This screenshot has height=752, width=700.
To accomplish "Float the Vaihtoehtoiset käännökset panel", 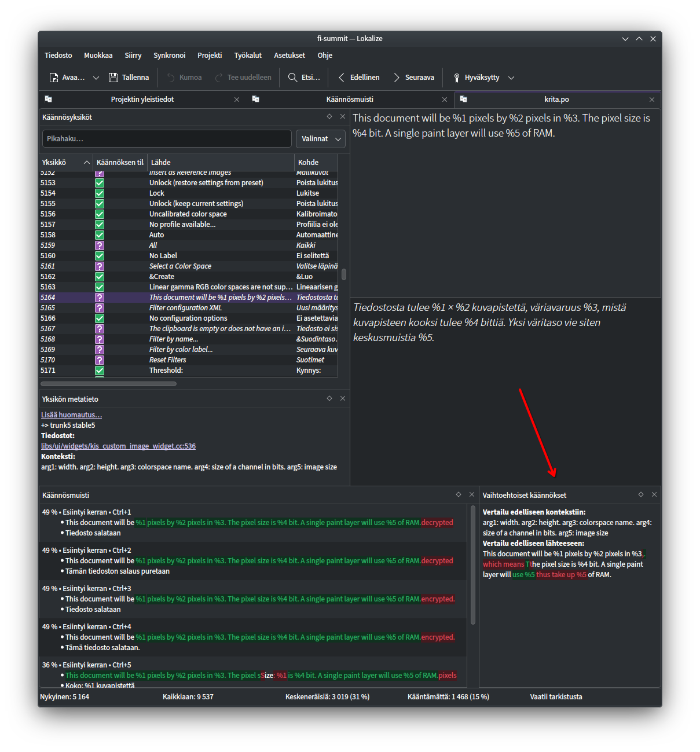I will [x=641, y=495].
